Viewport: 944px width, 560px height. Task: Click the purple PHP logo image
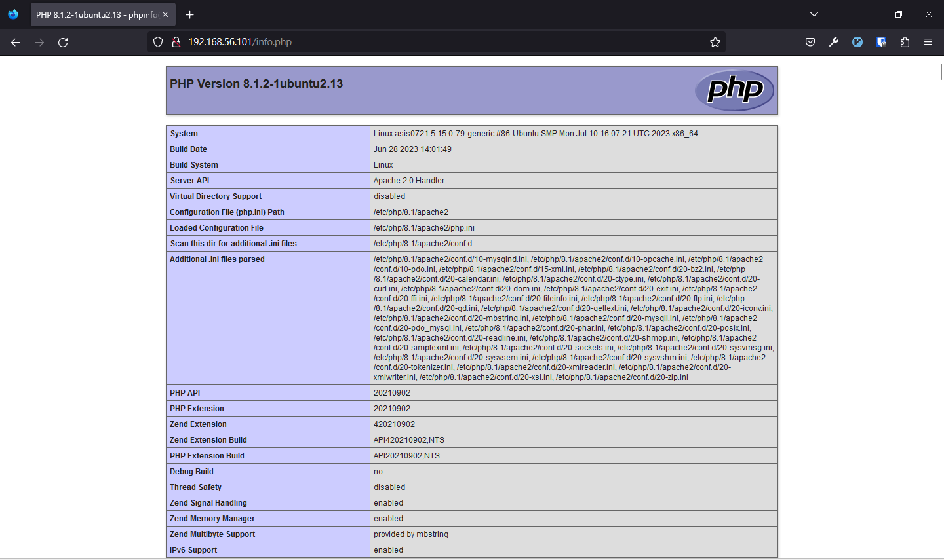click(734, 90)
